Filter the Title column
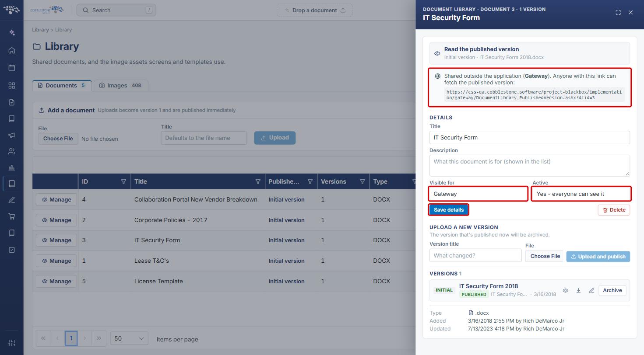Viewport: 644px width, 355px height. (x=258, y=182)
